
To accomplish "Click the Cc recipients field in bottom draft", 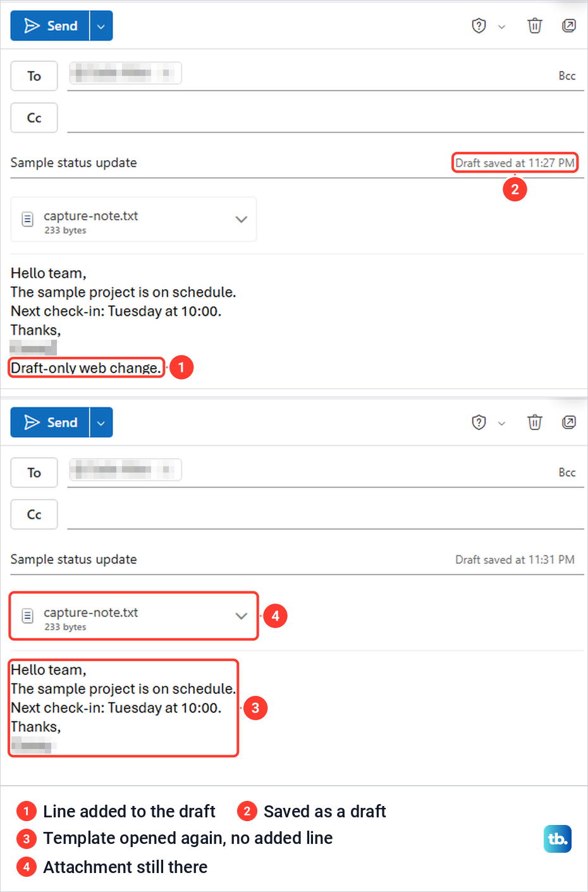I will coord(326,515).
